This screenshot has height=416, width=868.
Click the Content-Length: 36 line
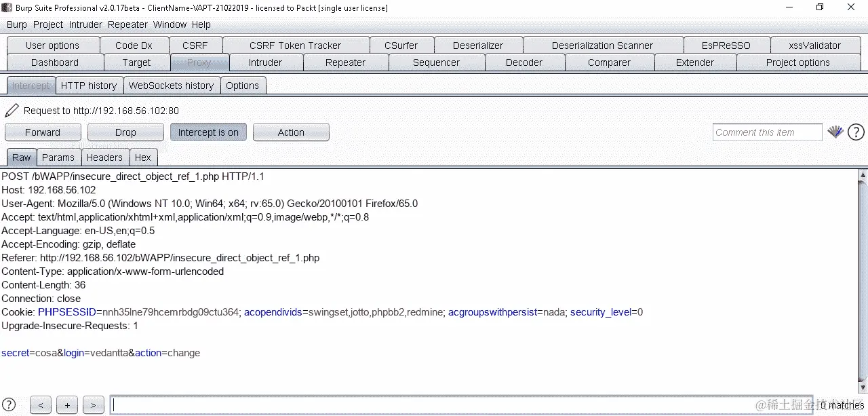click(x=43, y=285)
